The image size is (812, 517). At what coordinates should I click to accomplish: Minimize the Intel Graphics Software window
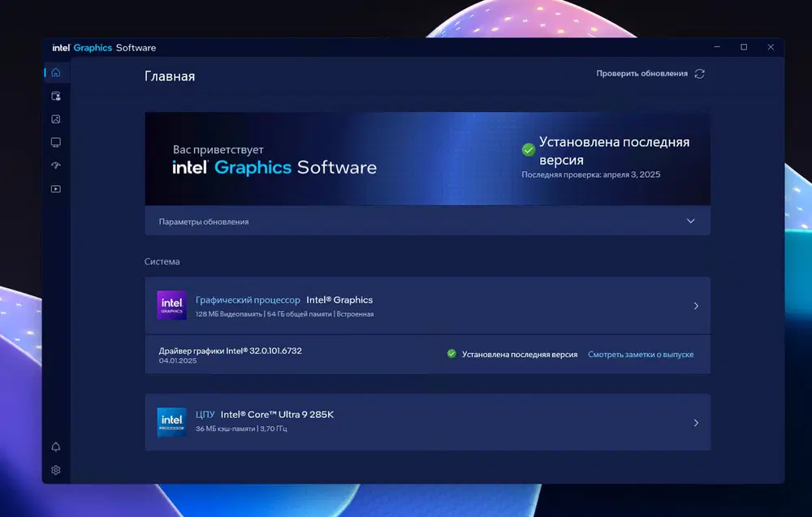[x=717, y=47]
